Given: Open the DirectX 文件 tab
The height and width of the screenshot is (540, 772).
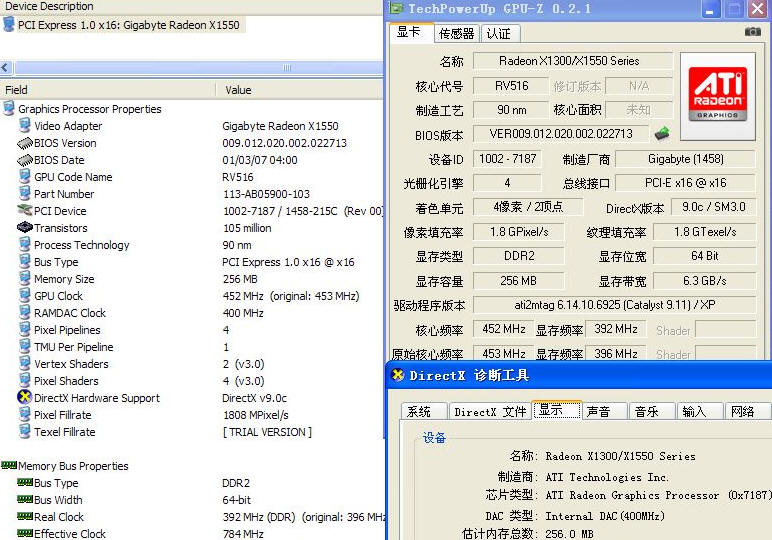Looking at the screenshot, I should (x=490, y=412).
